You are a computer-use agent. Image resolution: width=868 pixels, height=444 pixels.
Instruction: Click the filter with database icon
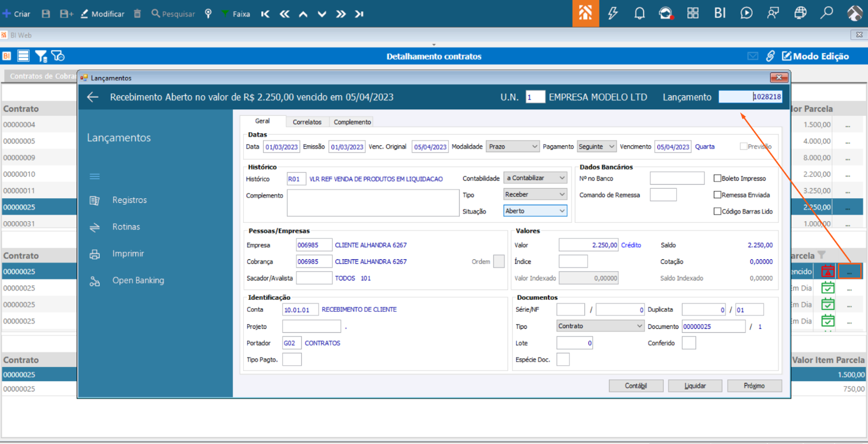(41, 56)
